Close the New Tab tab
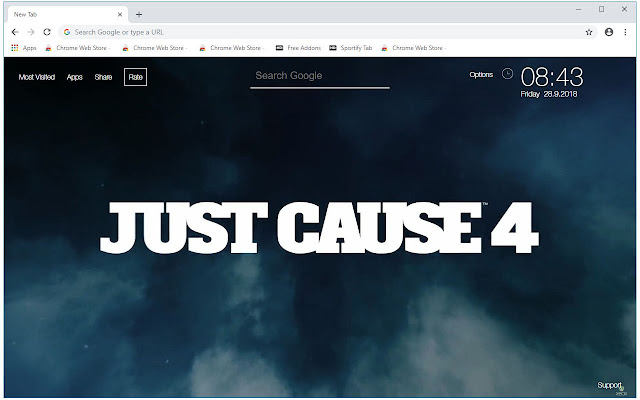This screenshot has height=400, width=640. [120, 15]
